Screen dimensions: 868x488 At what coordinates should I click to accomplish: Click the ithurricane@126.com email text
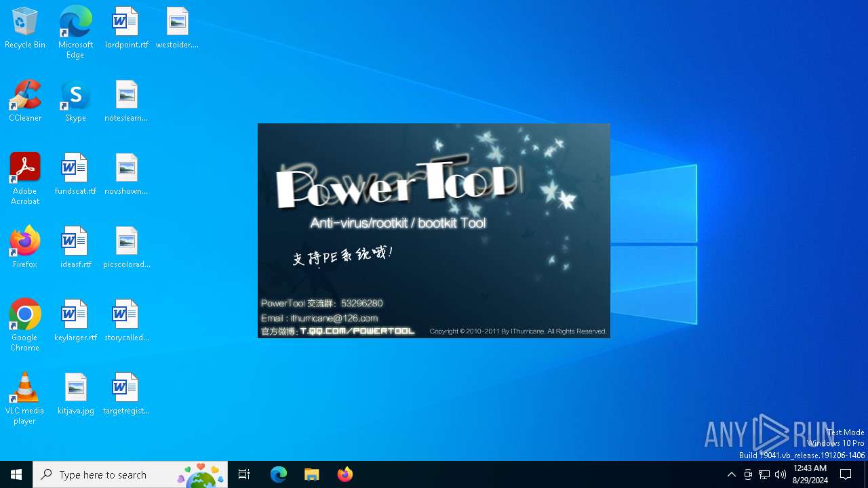pos(334,318)
